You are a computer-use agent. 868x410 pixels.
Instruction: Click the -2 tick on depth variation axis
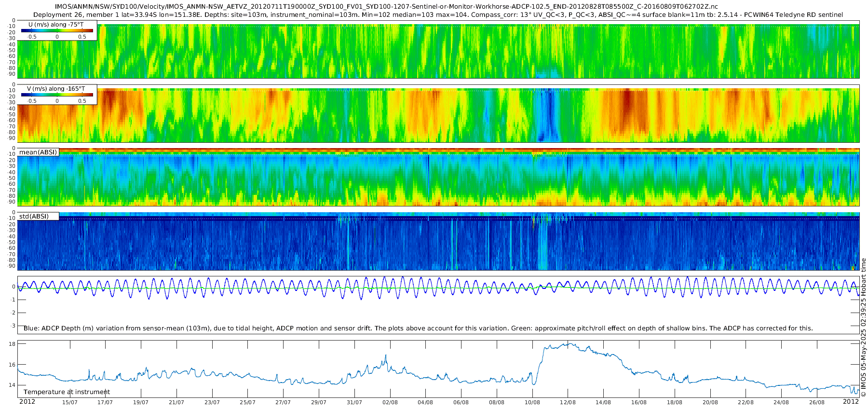[x=13, y=313]
